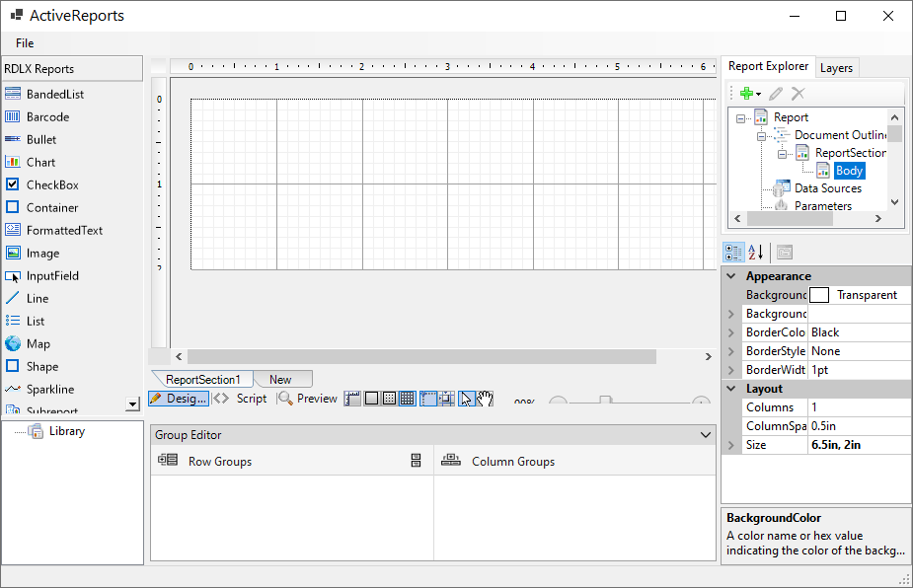Click the Property Pages icon in properties toolbar
The width and height of the screenshot is (913, 588).
coord(785,253)
